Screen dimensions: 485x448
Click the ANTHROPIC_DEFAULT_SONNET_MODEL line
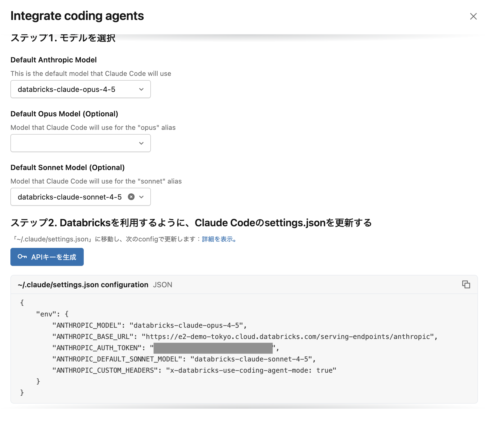184,359
